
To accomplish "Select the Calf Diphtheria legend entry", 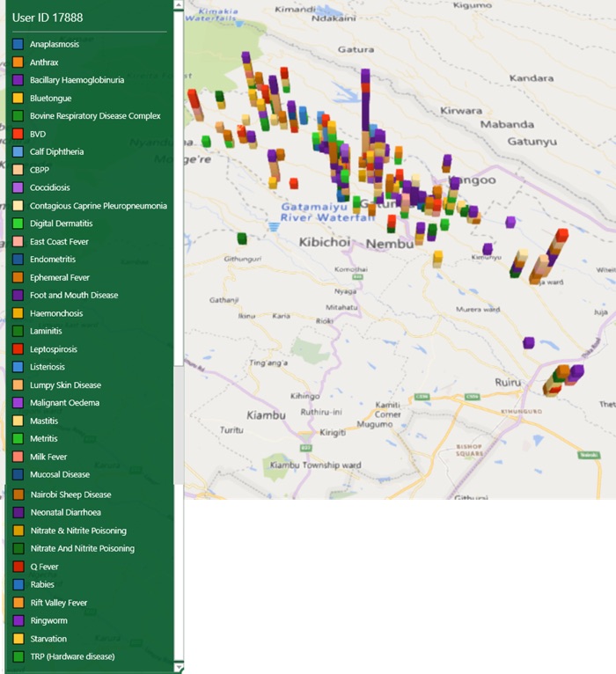I will click(x=48, y=151).
